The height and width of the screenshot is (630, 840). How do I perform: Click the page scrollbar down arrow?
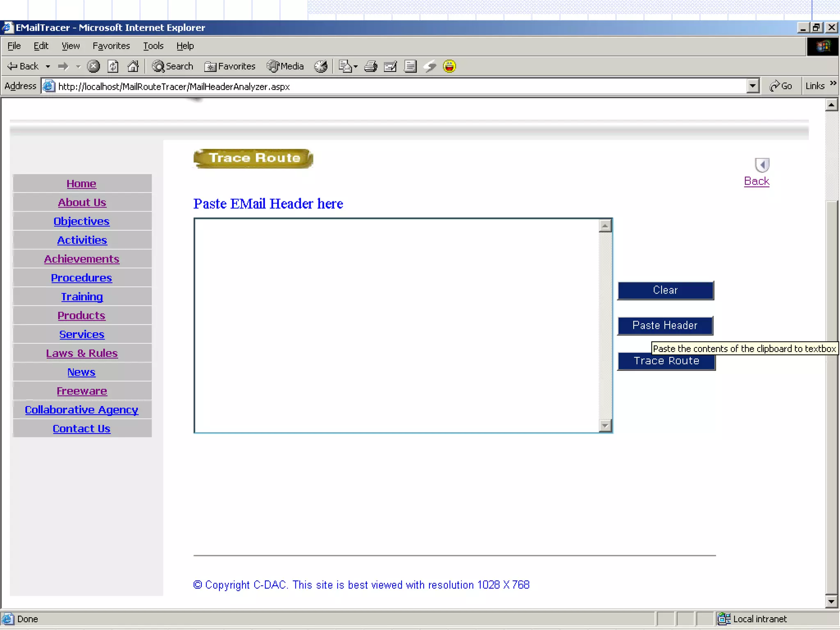pos(831,602)
